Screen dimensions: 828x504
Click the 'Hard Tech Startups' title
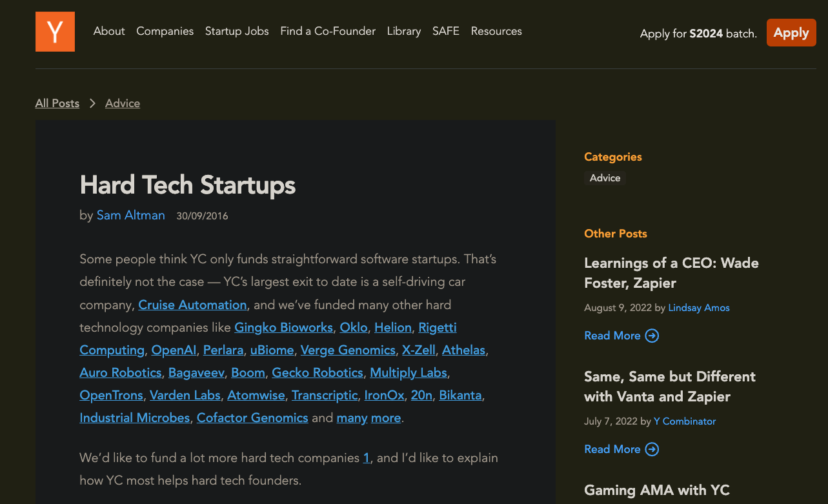pyautogui.click(x=188, y=185)
